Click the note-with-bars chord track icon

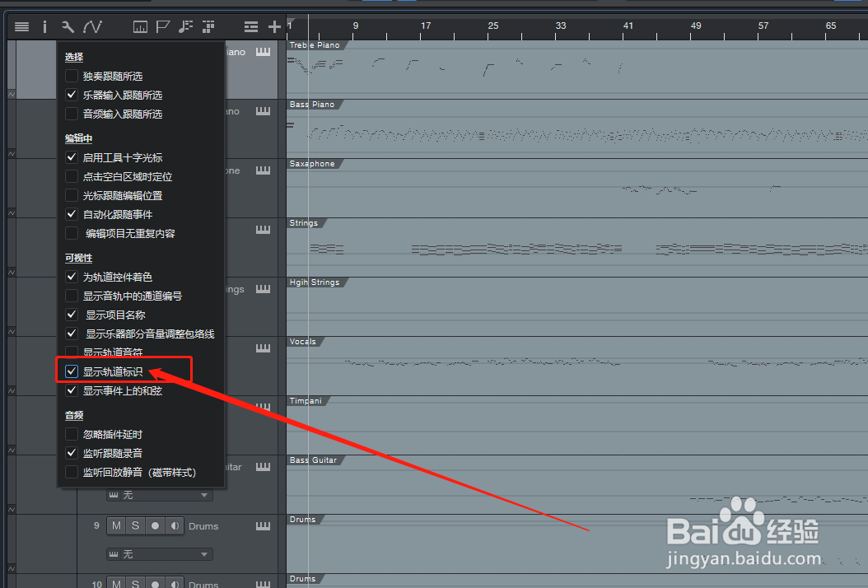[185, 26]
